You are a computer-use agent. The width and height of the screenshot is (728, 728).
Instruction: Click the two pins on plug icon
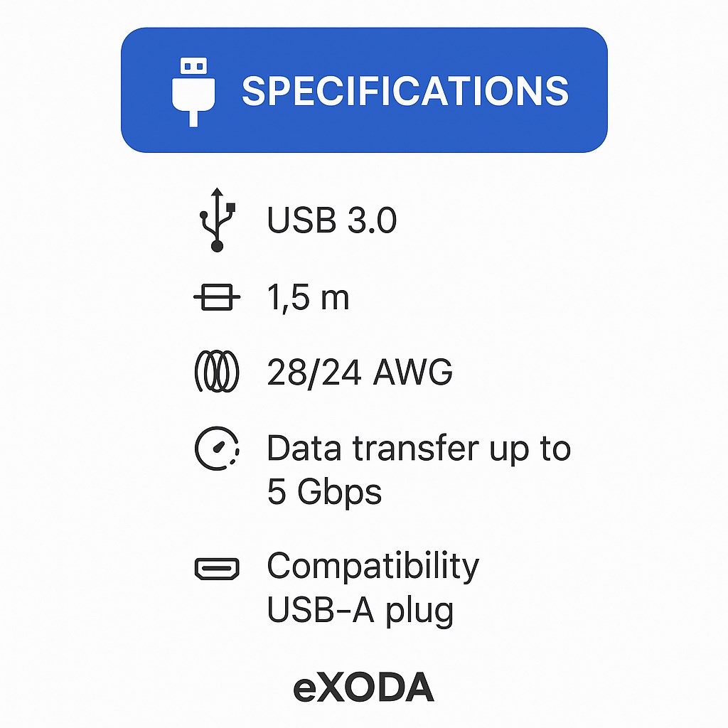click(193, 66)
